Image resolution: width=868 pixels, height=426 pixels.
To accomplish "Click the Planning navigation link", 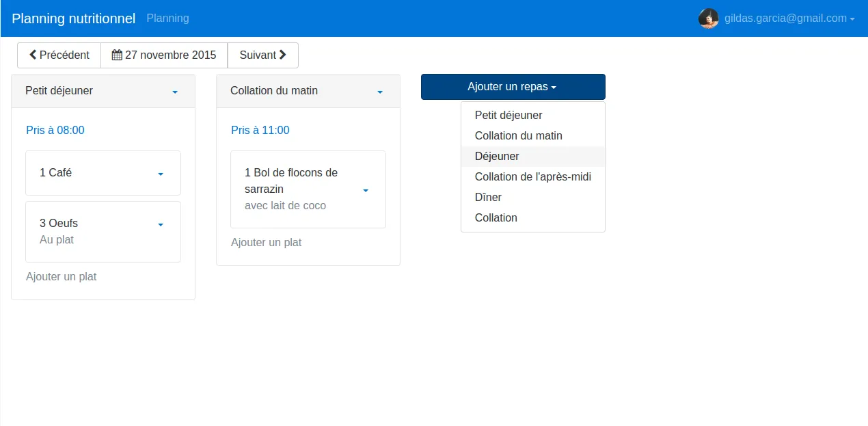I will click(x=167, y=18).
